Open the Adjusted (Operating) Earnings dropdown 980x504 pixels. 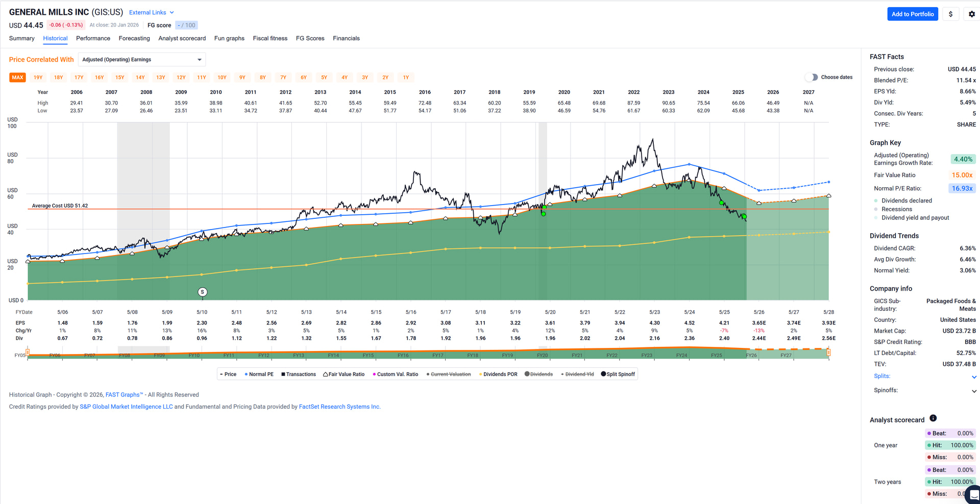[x=142, y=60]
